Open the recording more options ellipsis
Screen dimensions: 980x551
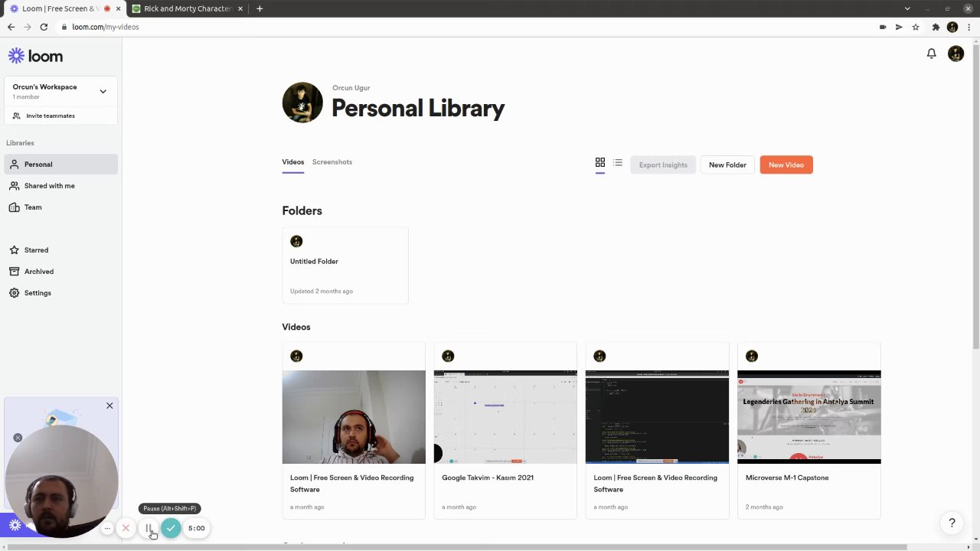pos(107,528)
